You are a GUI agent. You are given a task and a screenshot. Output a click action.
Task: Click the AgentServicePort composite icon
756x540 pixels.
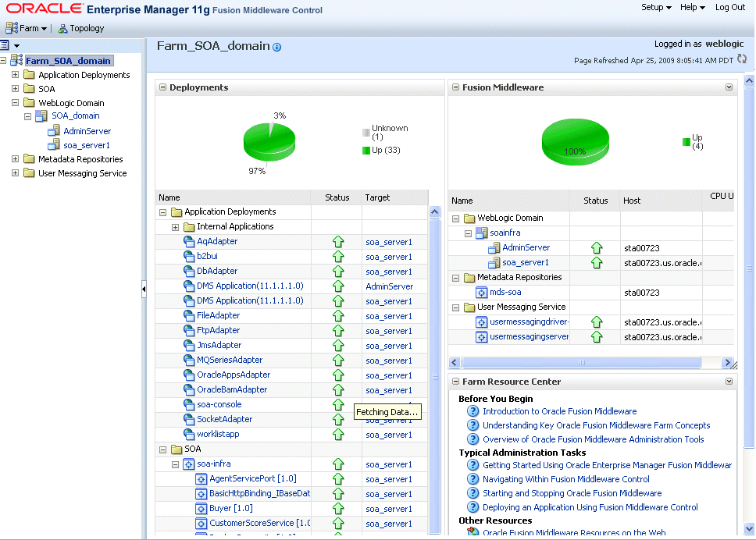(x=201, y=479)
